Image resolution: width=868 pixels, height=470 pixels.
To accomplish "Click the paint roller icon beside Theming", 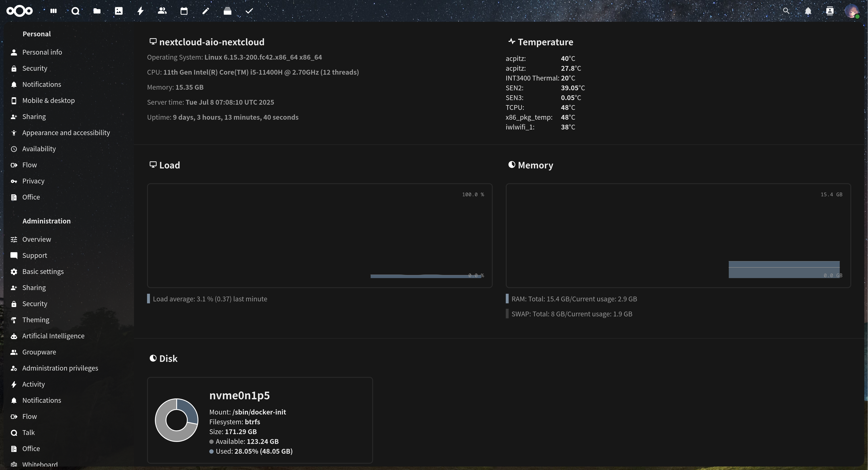I will point(14,320).
